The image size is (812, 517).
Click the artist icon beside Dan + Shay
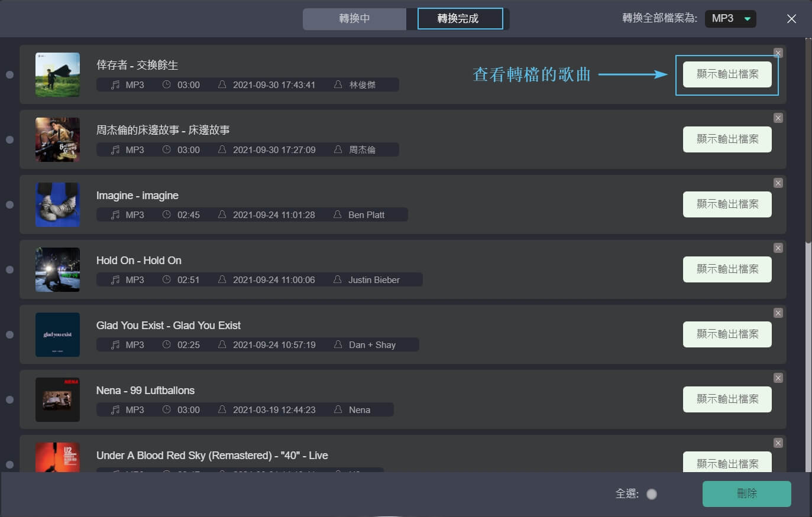click(338, 344)
